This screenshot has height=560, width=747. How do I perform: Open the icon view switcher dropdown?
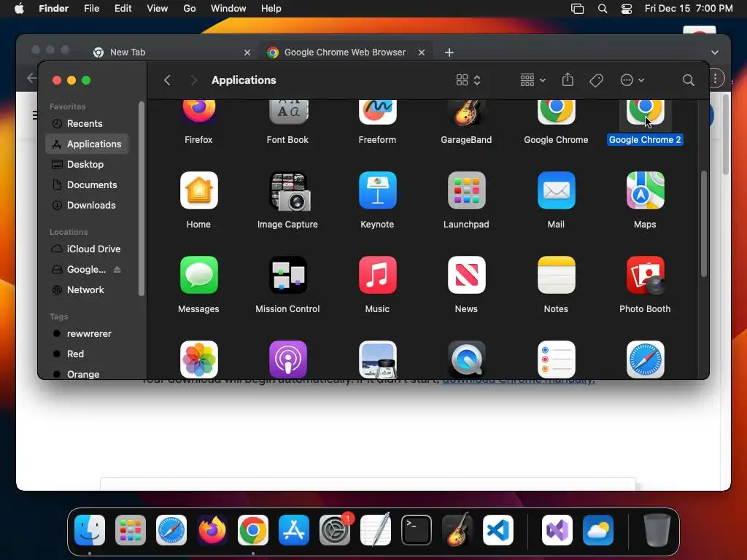468,80
